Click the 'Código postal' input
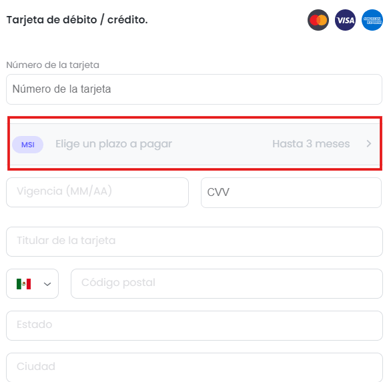387x382 pixels. 227,284
